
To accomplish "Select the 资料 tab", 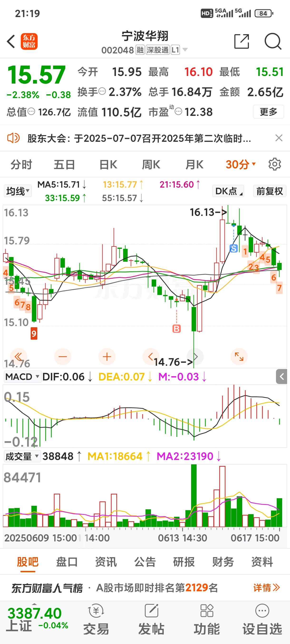I will pyautogui.click(x=262, y=562).
